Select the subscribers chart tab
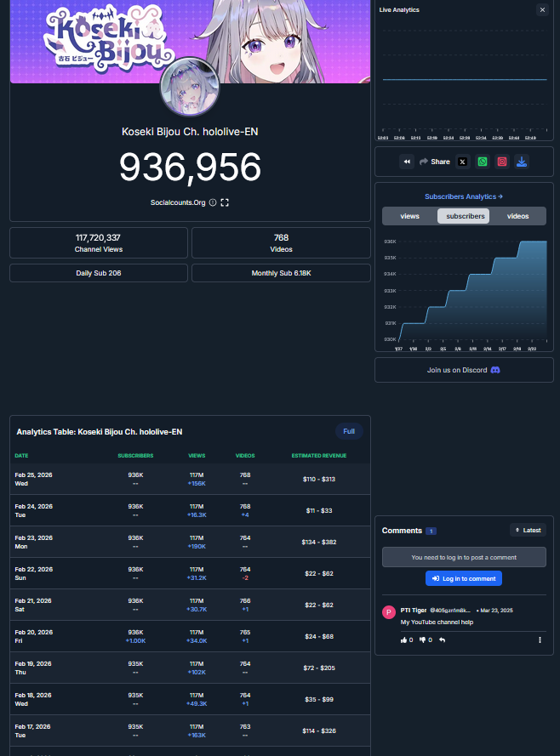Viewport: 560px width, 756px height. click(464, 216)
